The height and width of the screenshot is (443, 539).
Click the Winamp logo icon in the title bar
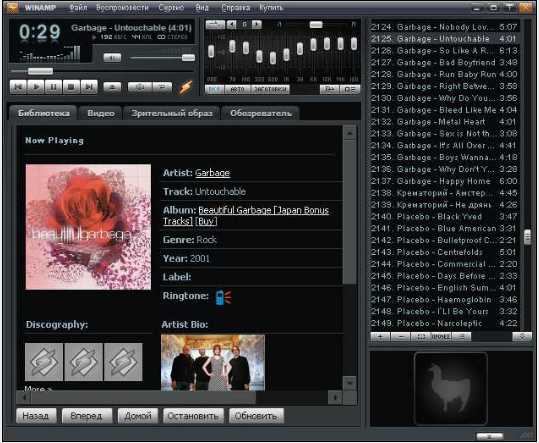pyautogui.click(x=13, y=8)
